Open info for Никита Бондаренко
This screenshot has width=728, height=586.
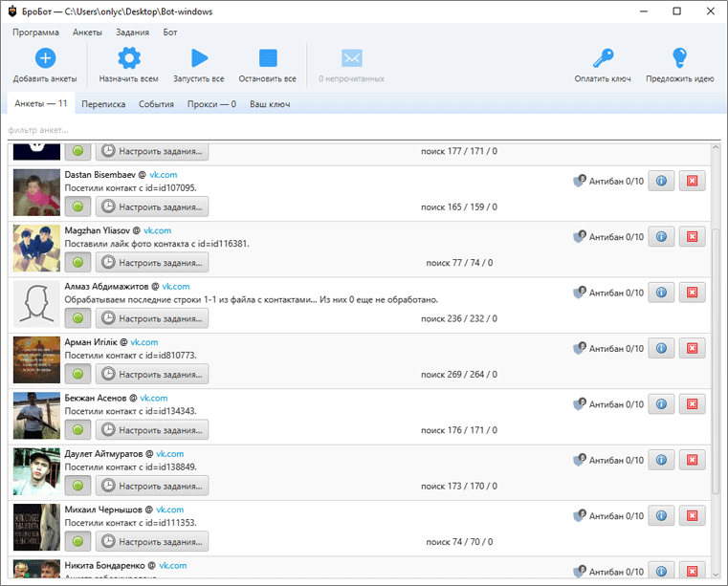661,571
